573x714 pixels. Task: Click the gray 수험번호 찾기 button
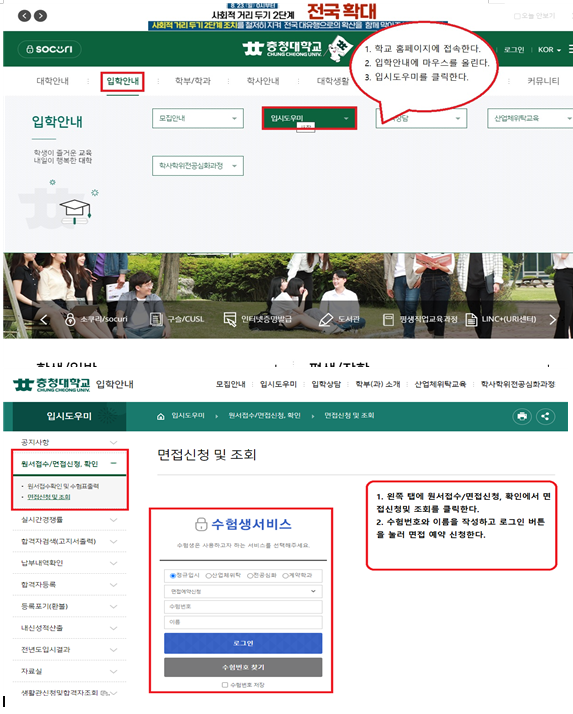(x=243, y=667)
